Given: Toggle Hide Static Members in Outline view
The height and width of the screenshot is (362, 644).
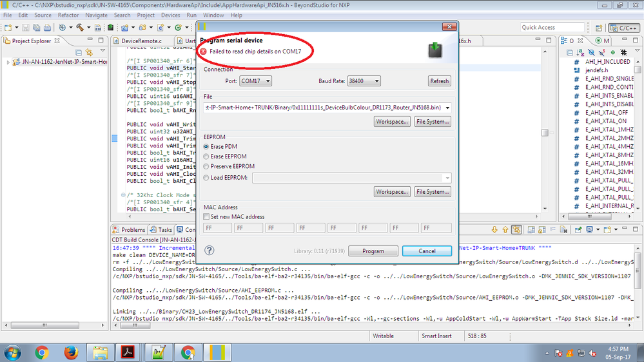Looking at the screenshot, I should coord(601,53).
